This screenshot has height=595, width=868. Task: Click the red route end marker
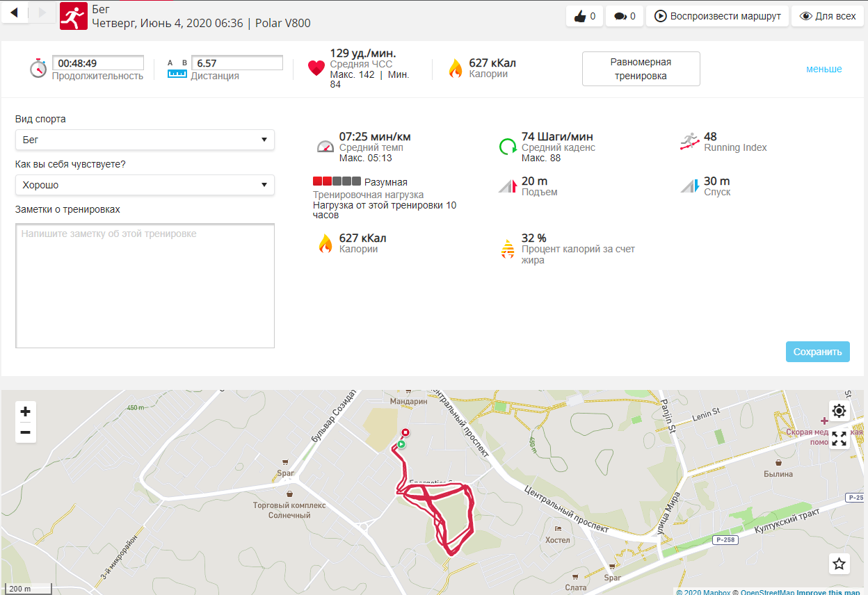[405, 432]
